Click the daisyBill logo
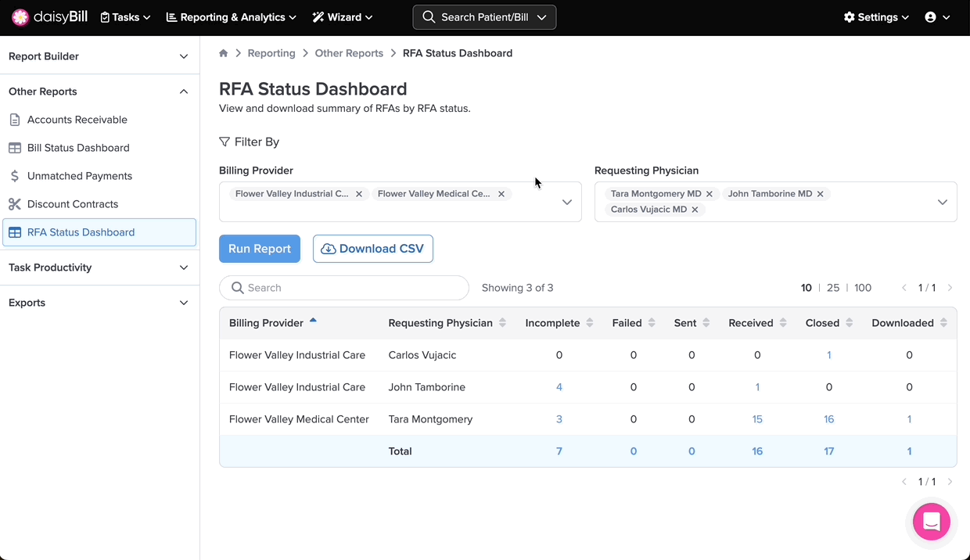970x560 pixels. (x=49, y=17)
